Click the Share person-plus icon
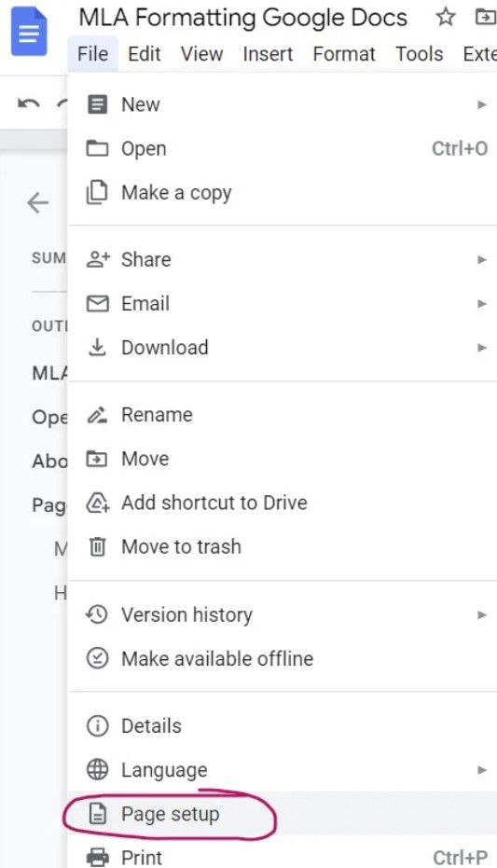Image resolution: width=497 pixels, height=868 pixels. [99, 259]
